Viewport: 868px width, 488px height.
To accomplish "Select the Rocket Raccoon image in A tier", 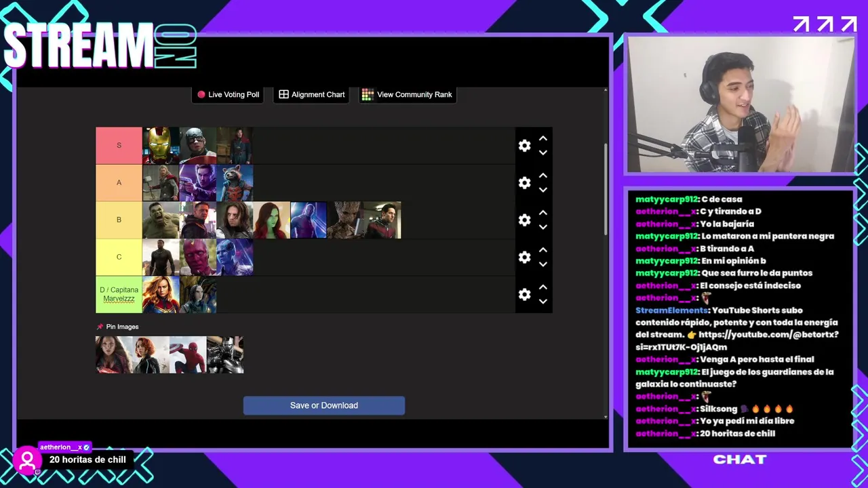I will [x=235, y=183].
